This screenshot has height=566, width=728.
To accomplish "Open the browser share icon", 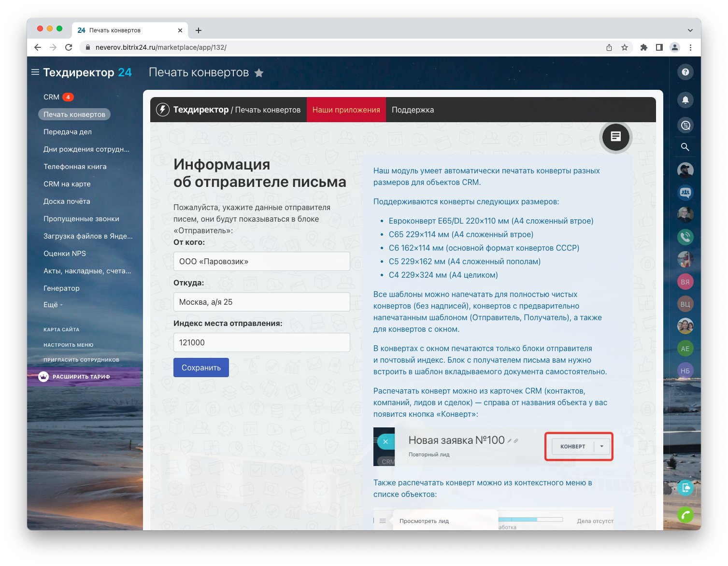I will 609,47.
